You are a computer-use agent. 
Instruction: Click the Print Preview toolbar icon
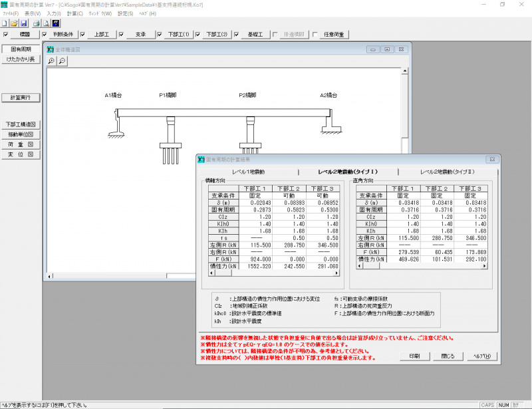click(46, 23)
